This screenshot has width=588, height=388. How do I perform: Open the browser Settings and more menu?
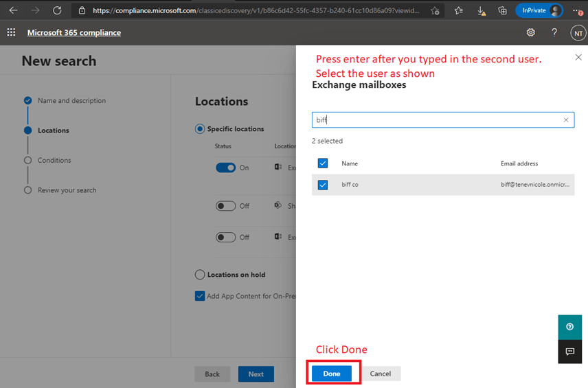pyautogui.click(x=578, y=11)
